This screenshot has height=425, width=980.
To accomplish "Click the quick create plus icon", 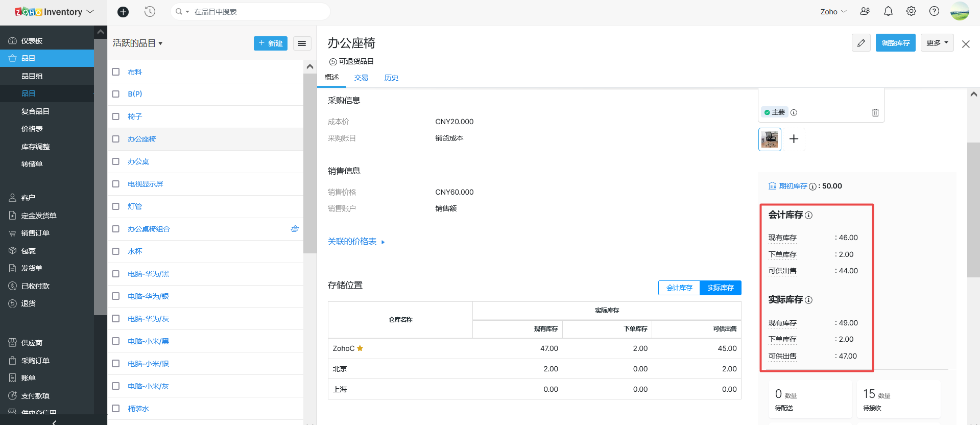I will [x=123, y=12].
